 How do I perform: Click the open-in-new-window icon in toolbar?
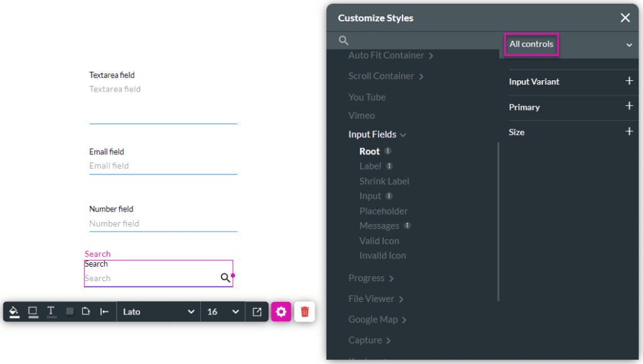pos(257,312)
